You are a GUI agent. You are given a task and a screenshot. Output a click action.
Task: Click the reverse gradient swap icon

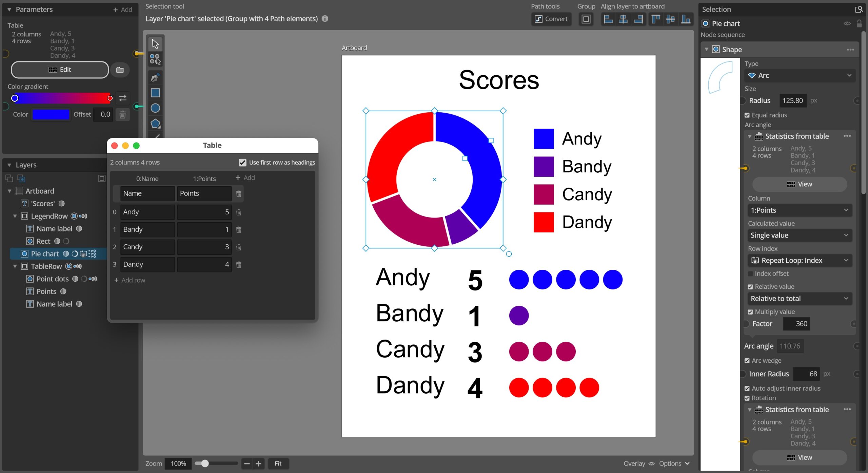[123, 98]
